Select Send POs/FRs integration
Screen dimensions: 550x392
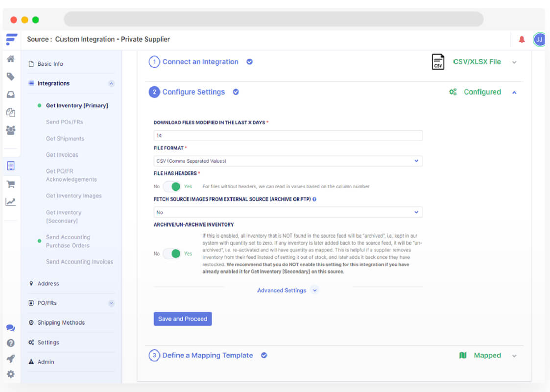click(x=65, y=122)
